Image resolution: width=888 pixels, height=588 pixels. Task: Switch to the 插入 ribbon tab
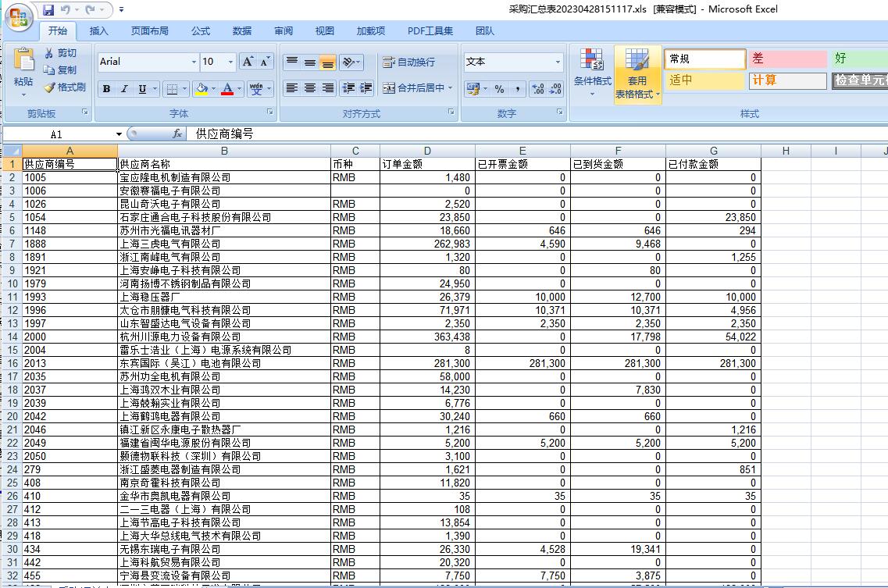pos(99,31)
